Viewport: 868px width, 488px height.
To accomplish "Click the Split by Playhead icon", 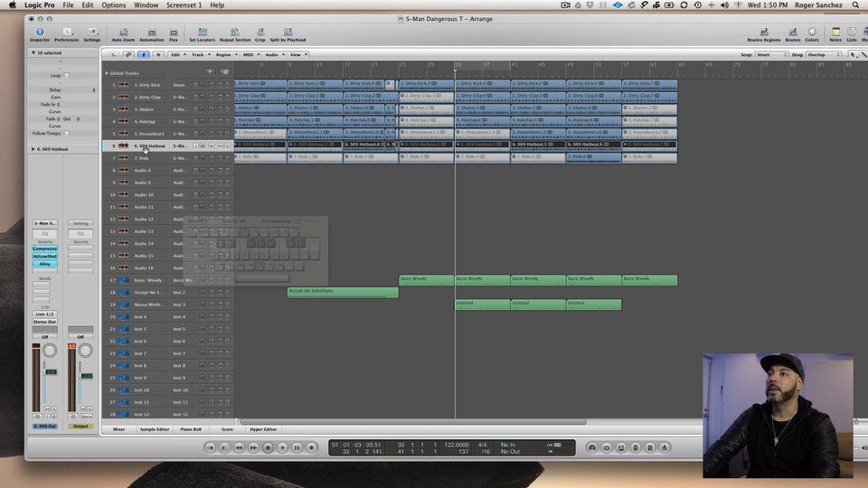I will 288,34.
